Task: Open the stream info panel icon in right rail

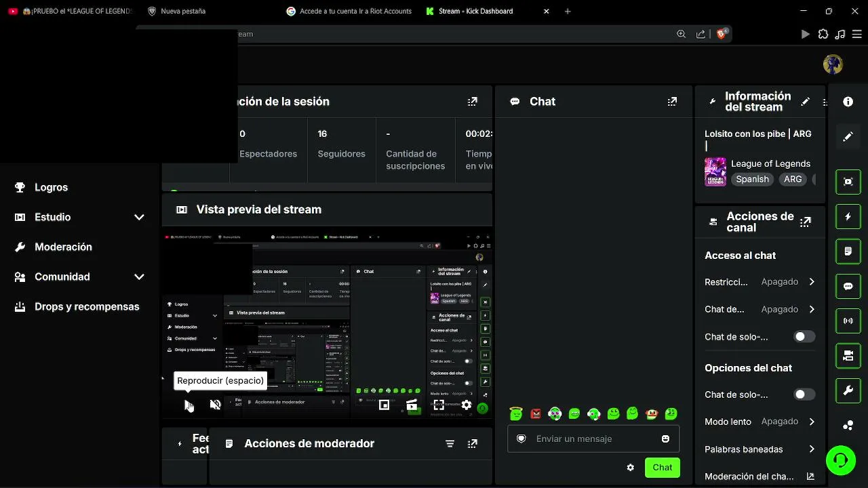Action: [x=848, y=102]
